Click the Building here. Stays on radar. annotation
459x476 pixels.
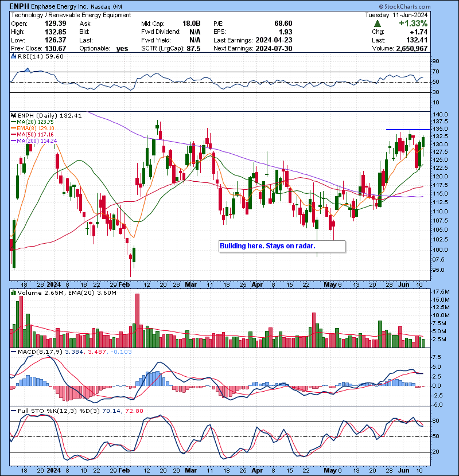[x=282, y=246]
